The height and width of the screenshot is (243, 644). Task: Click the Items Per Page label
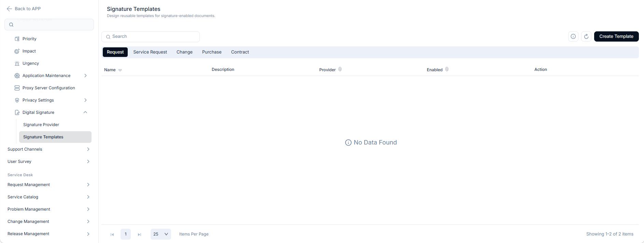tap(194, 234)
